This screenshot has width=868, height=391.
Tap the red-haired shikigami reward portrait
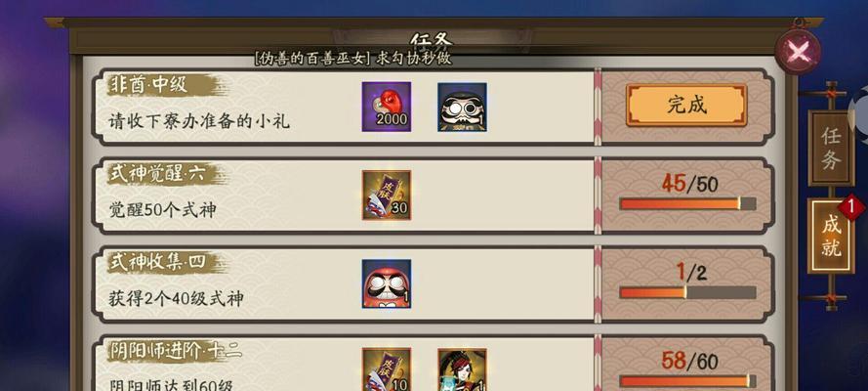tap(462, 369)
